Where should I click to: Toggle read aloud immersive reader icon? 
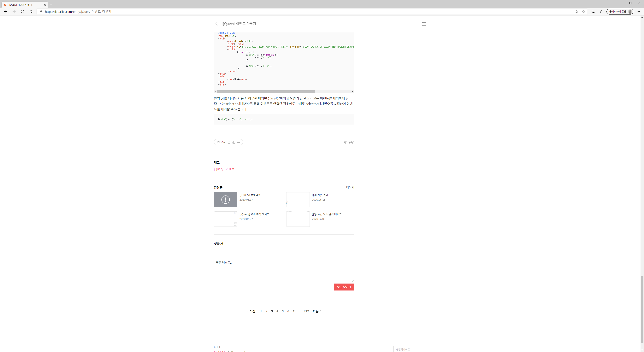[x=576, y=11]
